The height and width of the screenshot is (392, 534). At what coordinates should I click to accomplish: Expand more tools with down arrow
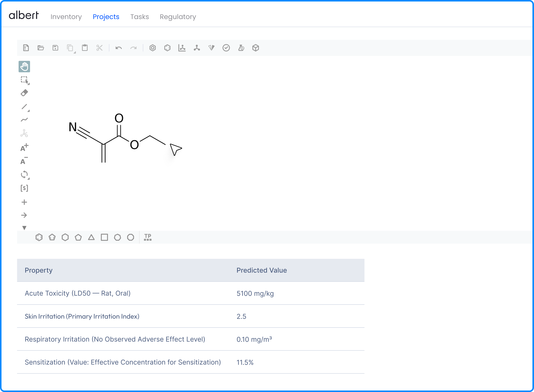pos(24,228)
